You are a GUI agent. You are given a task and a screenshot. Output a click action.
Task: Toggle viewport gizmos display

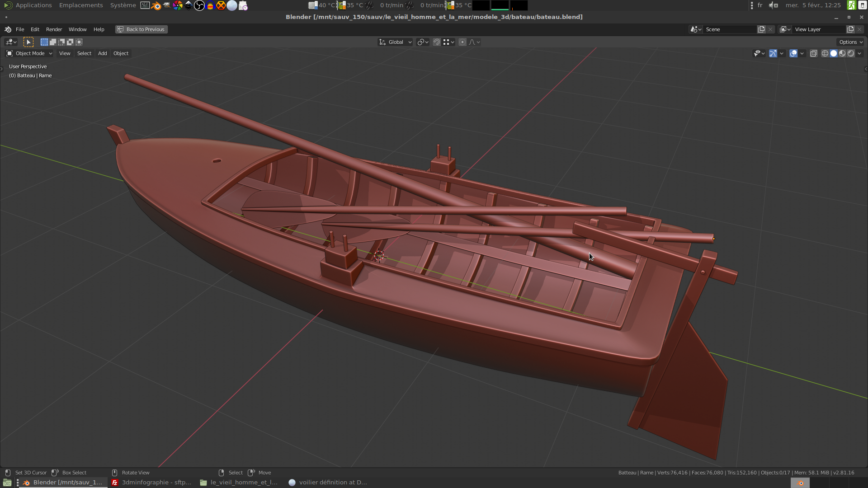773,53
